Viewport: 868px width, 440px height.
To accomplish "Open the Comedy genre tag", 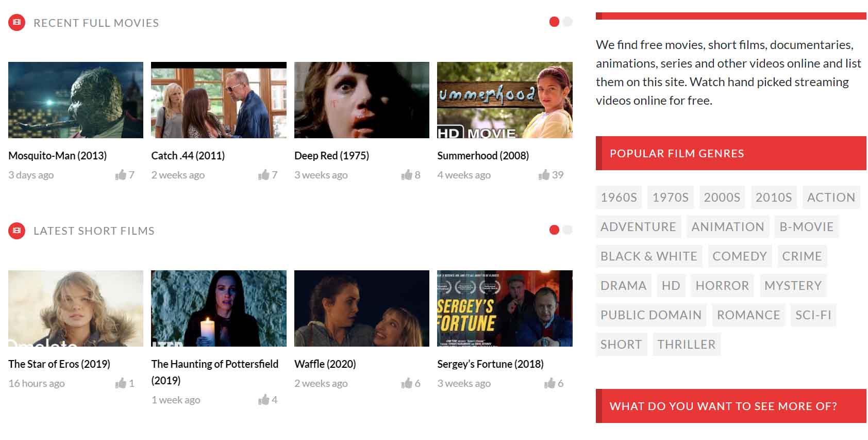I will click(x=740, y=256).
